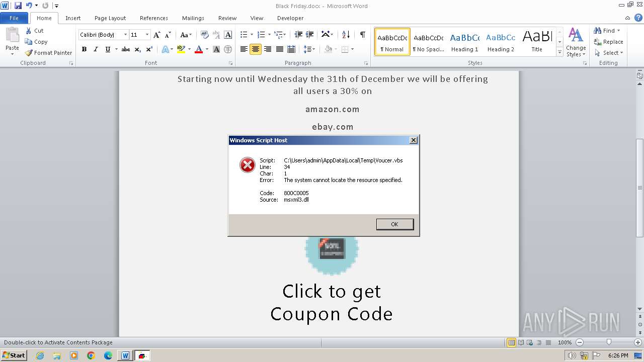Open the Select dropdown in Editing
The height and width of the screenshot is (362, 644).
(x=608, y=53)
